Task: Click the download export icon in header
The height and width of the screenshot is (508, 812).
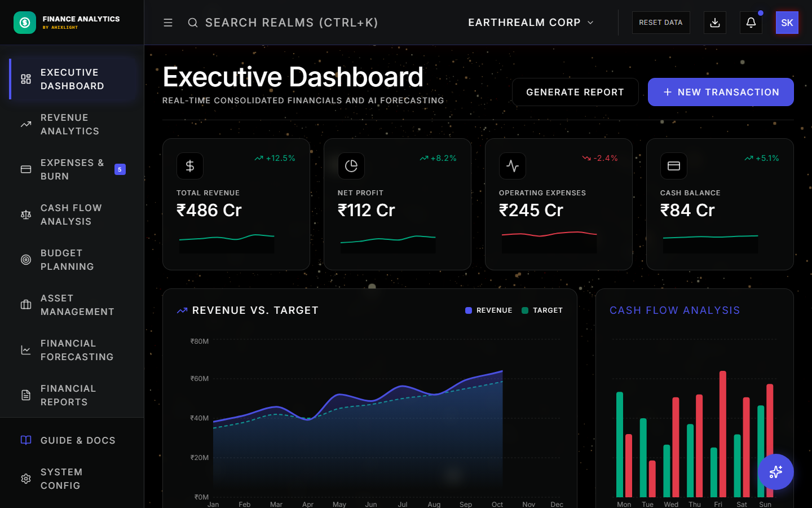Action: pyautogui.click(x=715, y=23)
